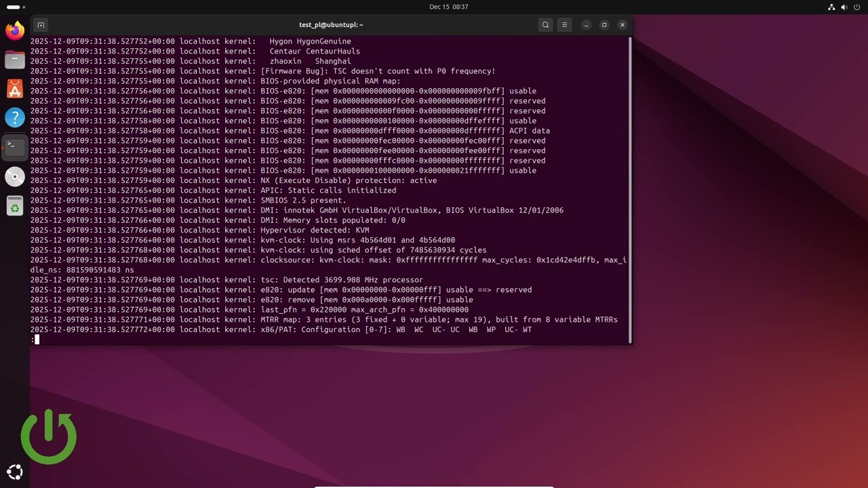Open Files from the dock
868x488 pixels.
coord(15,60)
